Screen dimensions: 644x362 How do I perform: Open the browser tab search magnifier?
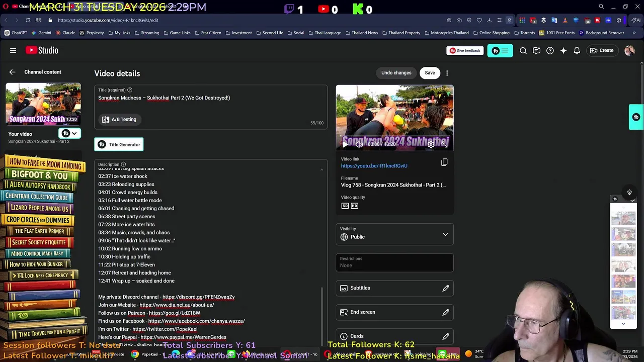601,7
